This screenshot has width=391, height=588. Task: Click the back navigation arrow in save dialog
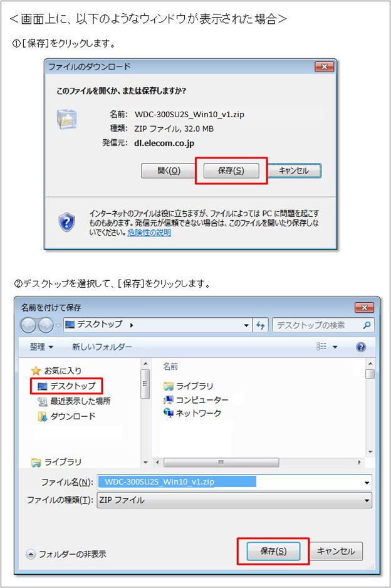pyautogui.click(x=28, y=325)
